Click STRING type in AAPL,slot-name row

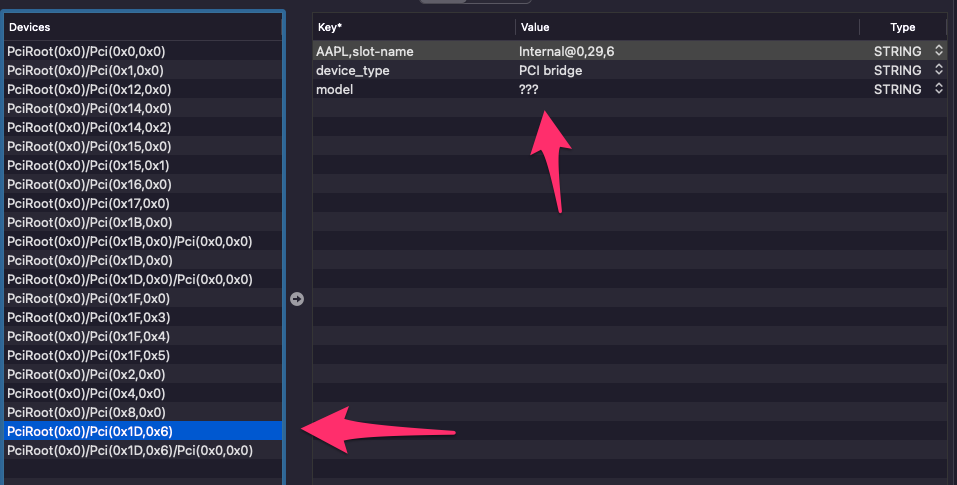[897, 51]
